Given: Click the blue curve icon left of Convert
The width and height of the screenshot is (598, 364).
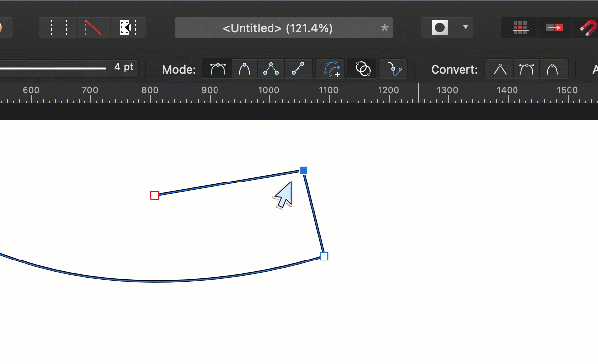Looking at the screenshot, I should click(x=393, y=69).
